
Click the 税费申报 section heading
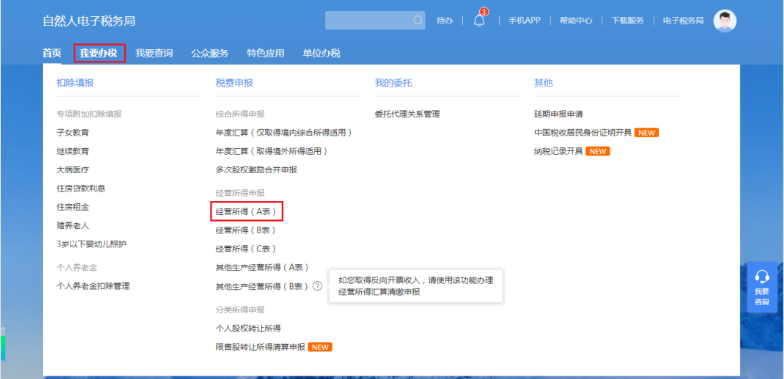(234, 83)
